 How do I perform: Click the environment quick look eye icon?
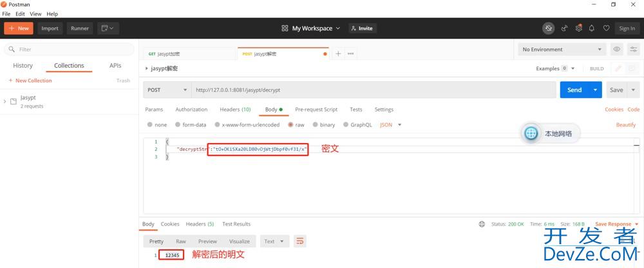click(616, 50)
